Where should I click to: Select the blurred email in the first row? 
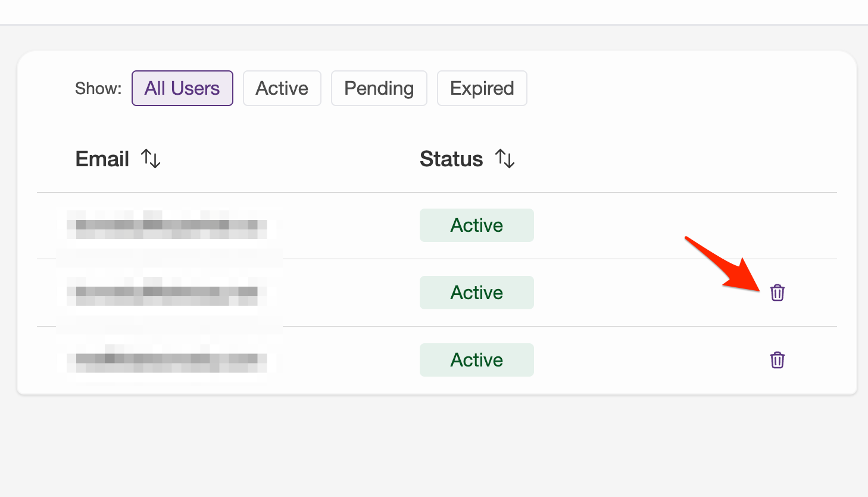click(x=167, y=225)
